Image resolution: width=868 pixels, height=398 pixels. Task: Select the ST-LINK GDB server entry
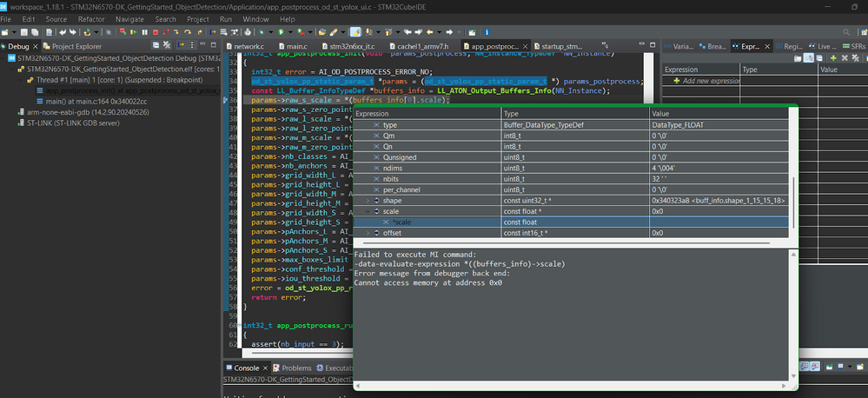pyautogui.click(x=71, y=123)
